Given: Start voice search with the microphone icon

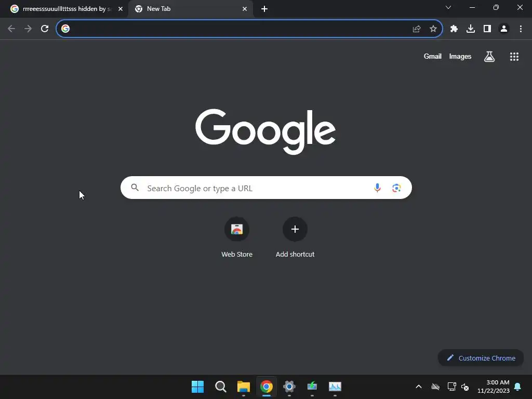Looking at the screenshot, I should [x=377, y=188].
